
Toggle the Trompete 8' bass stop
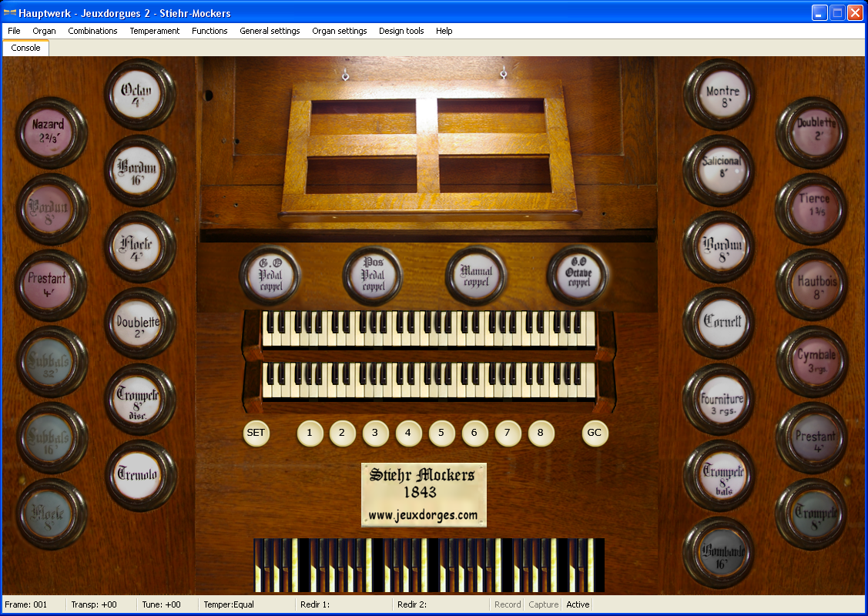(719, 476)
